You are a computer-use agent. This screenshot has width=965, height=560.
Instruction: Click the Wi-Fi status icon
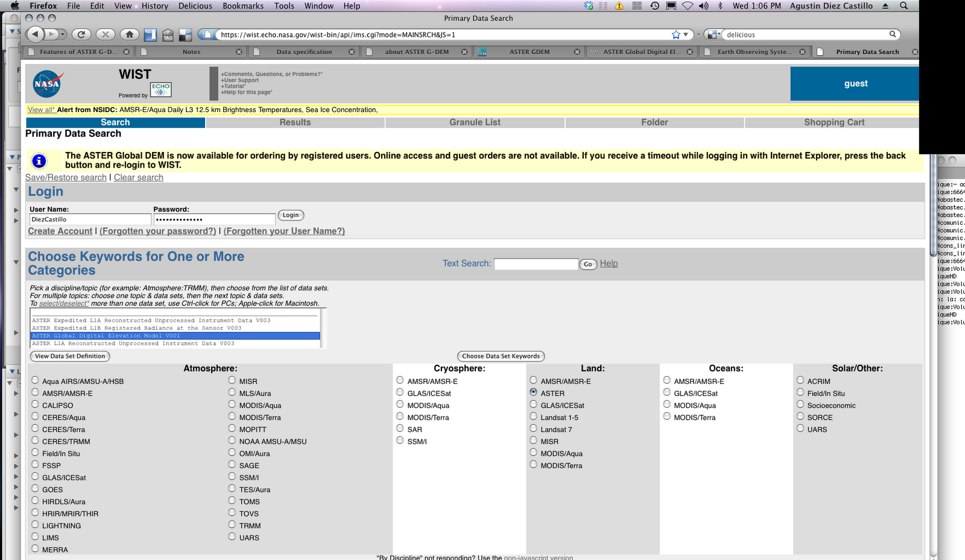click(x=688, y=5)
